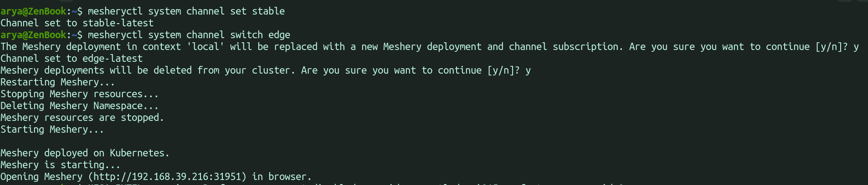Click the 'Meshery is starting...' line
The width and height of the screenshot is (868, 185).
[60, 165]
